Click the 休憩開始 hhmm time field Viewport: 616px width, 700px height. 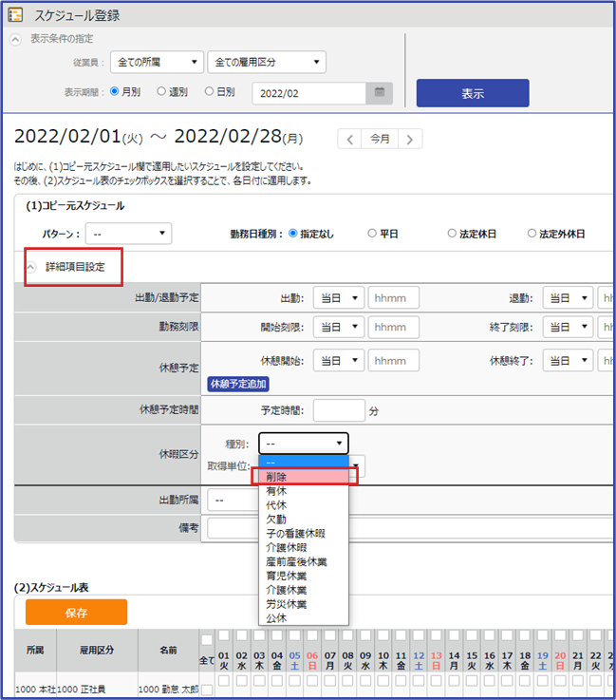tap(393, 360)
